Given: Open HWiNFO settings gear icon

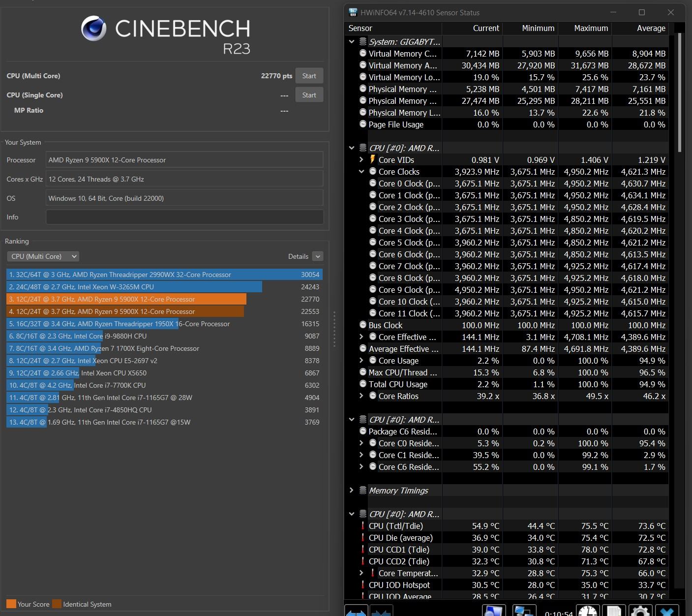Looking at the screenshot, I should point(640,611).
